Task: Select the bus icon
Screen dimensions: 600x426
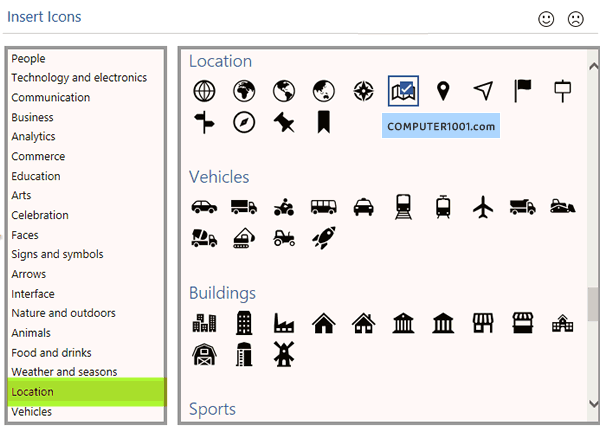Action: click(x=324, y=207)
